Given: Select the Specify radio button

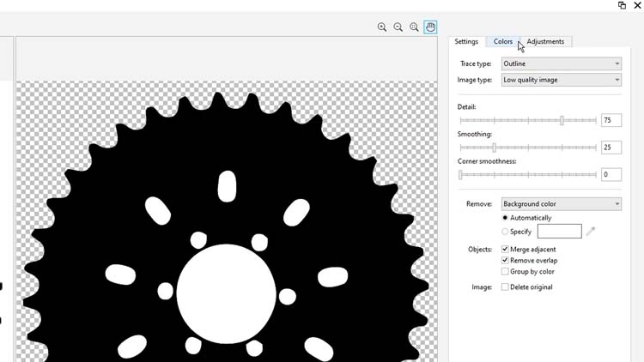Looking at the screenshot, I should click(505, 232).
